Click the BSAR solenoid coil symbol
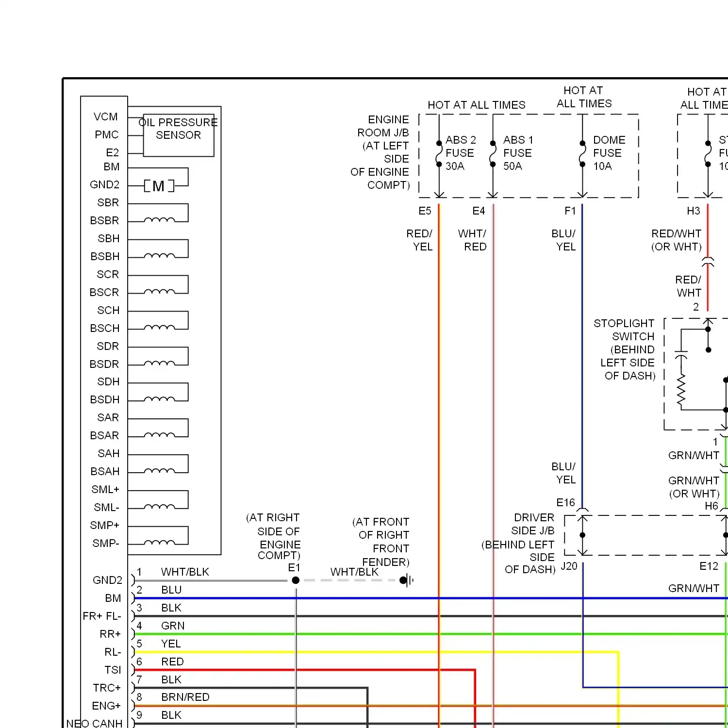728x728 pixels. (x=160, y=436)
